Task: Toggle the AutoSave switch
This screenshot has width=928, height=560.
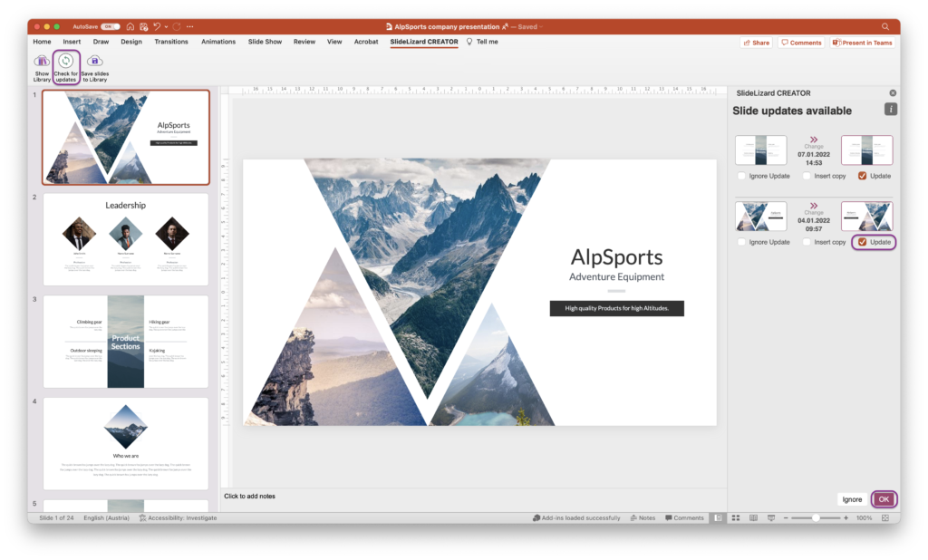Action: point(110,26)
